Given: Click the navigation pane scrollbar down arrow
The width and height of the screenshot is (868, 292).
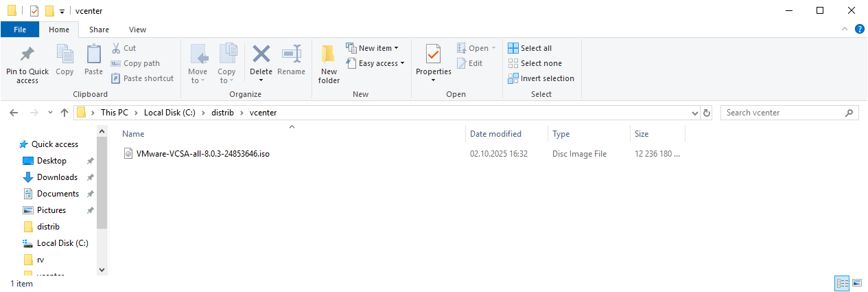Looking at the screenshot, I should [x=102, y=270].
